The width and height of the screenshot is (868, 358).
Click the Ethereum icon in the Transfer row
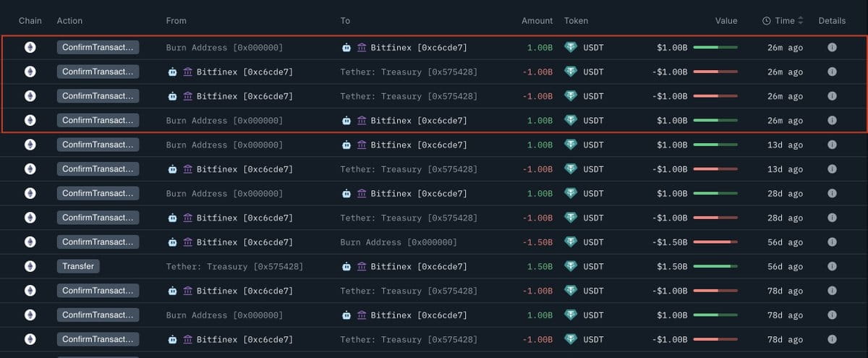30,266
